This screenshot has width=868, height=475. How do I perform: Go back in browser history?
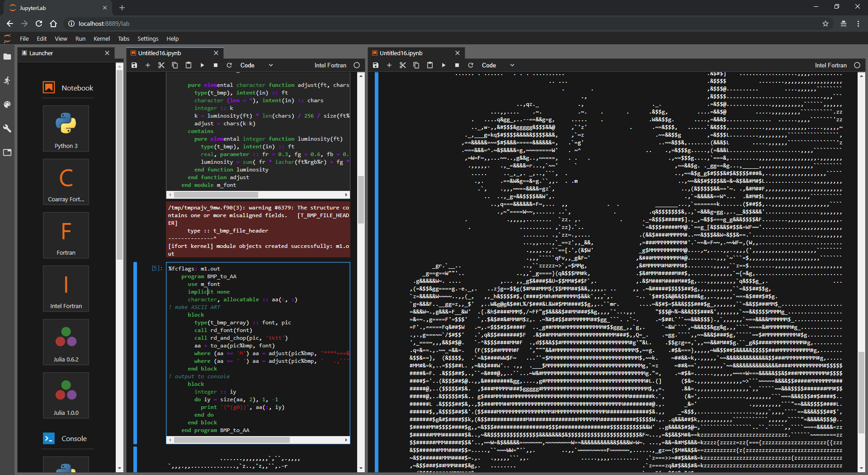[x=10, y=24]
